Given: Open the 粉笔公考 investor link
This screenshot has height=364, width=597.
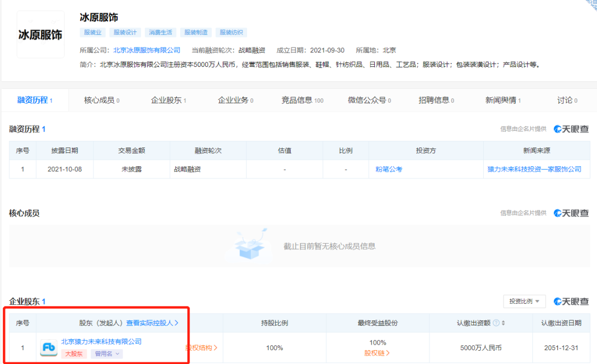Looking at the screenshot, I should tap(389, 169).
